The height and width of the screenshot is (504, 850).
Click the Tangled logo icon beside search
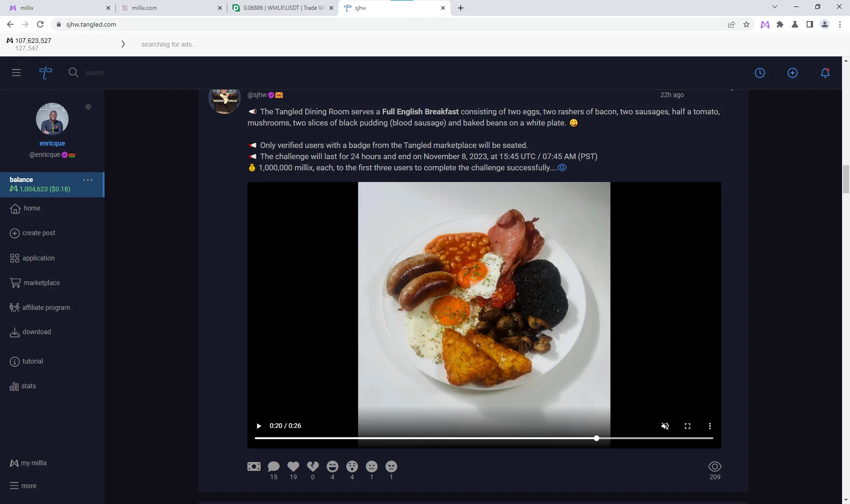click(x=45, y=73)
